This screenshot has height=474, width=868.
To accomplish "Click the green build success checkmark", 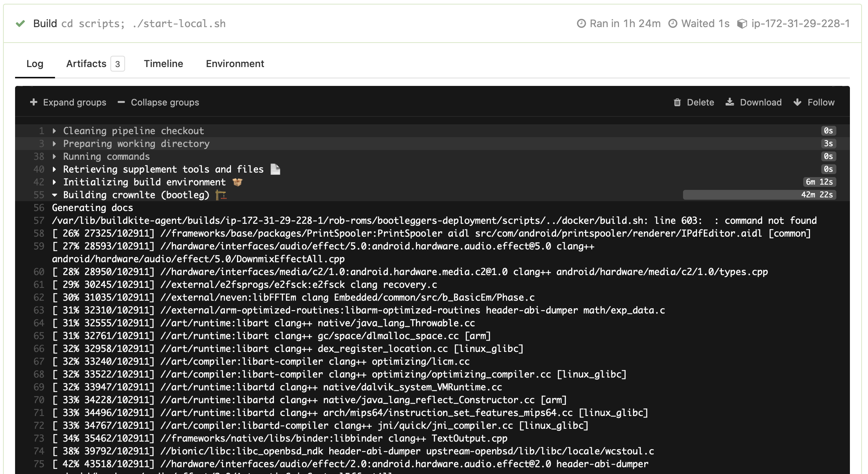I will (x=20, y=24).
